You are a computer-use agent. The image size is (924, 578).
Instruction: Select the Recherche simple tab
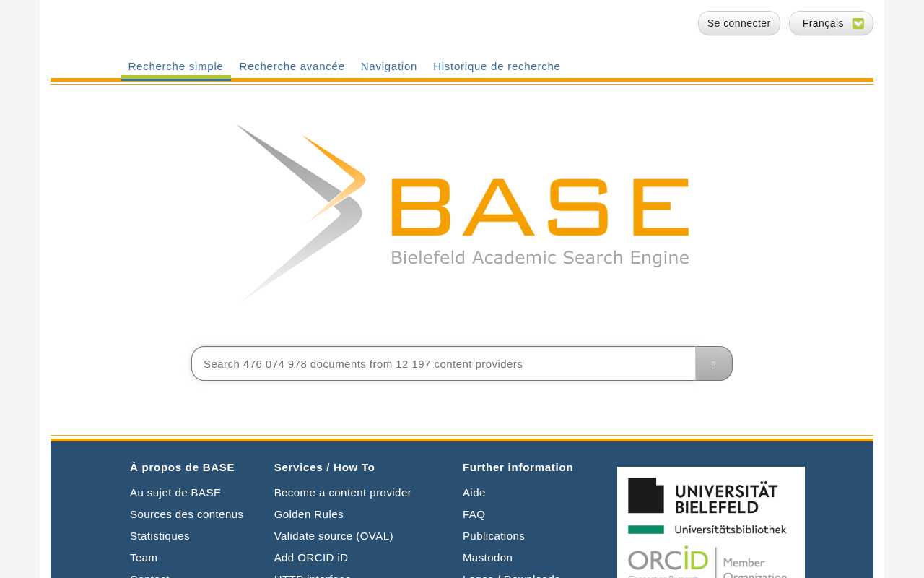[x=175, y=66]
